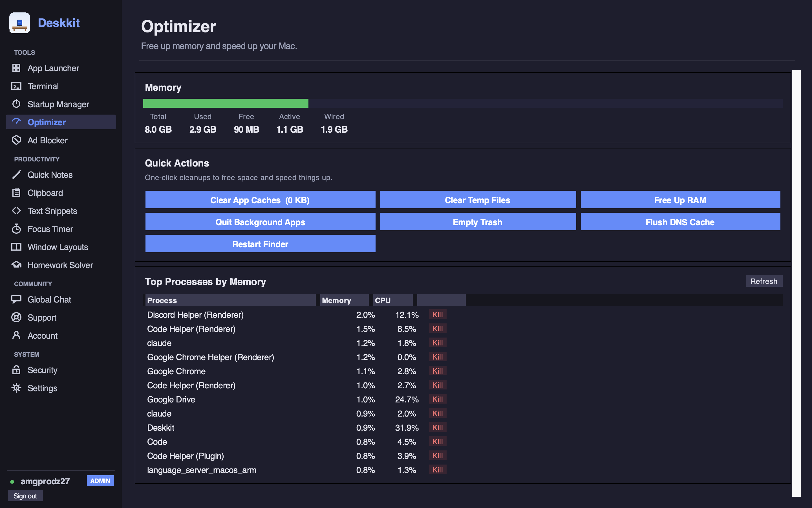Kill the Google Chrome Helper (Renderer) process

pos(437,357)
